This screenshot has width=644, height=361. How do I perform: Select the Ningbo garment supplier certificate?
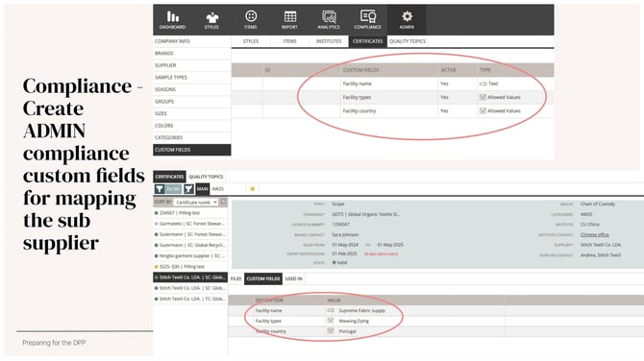[190, 255]
